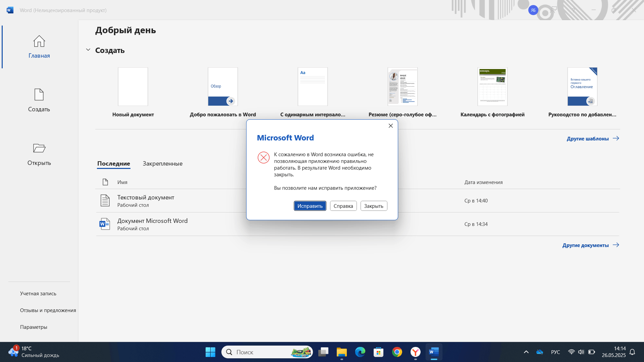Click the Windows Start button

pyautogui.click(x=210, y=352)
